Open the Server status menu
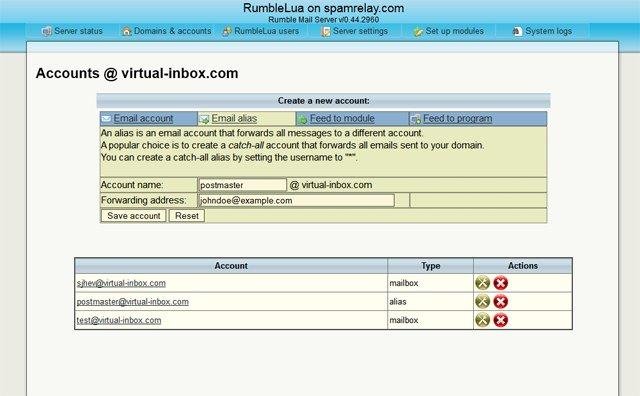Image resolution: width=640 pixels, height=396 pixels. 78,31
